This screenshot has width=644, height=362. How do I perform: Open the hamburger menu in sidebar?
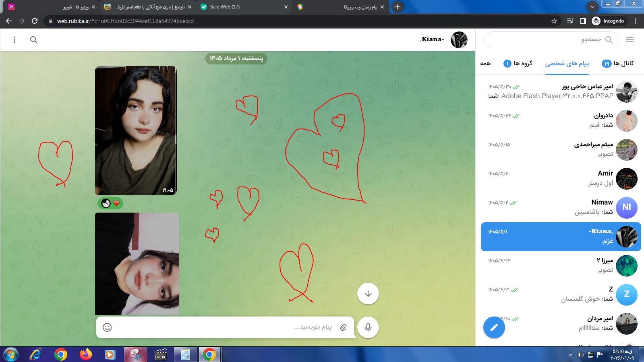tap(630, 40)
